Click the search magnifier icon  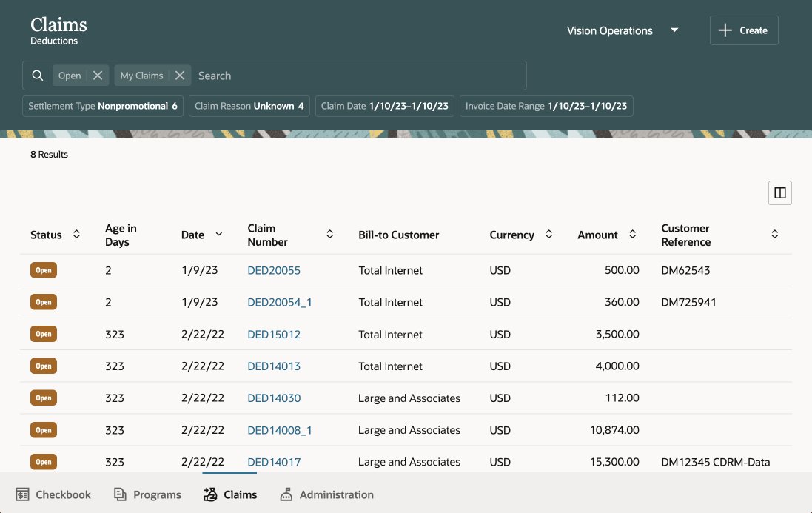tap(38, 76)
